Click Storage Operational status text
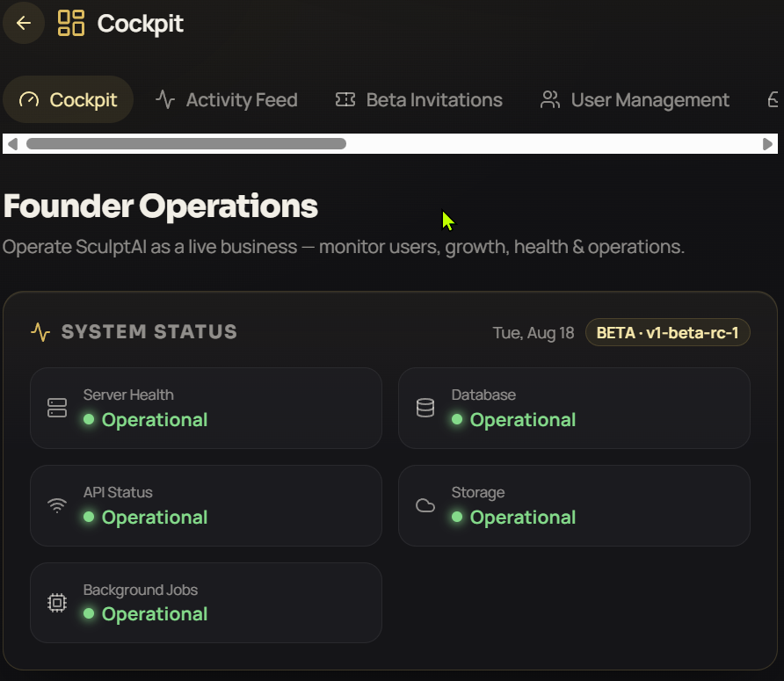The width and height of the screenshot is (784, 681). [x=523, y=518]
